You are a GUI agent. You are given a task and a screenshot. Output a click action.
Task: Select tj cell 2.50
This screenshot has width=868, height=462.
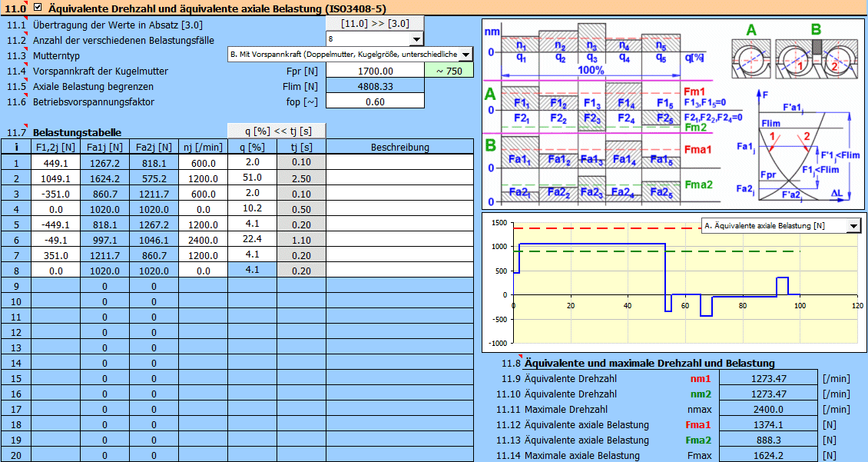coord(302,179)
